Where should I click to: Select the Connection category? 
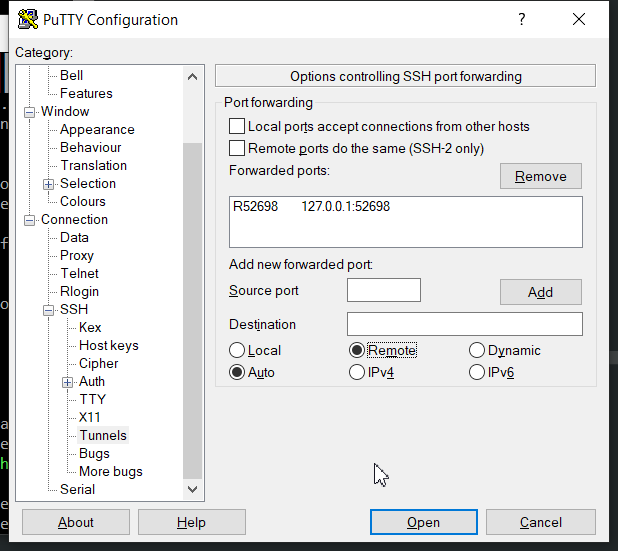pyautogui.click(x=74, y=220)
